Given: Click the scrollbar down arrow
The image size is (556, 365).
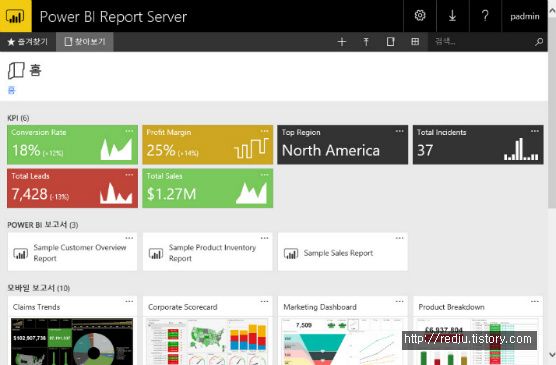Looking at the screenshot, I should pyautogui.click(x=552, y=354).
